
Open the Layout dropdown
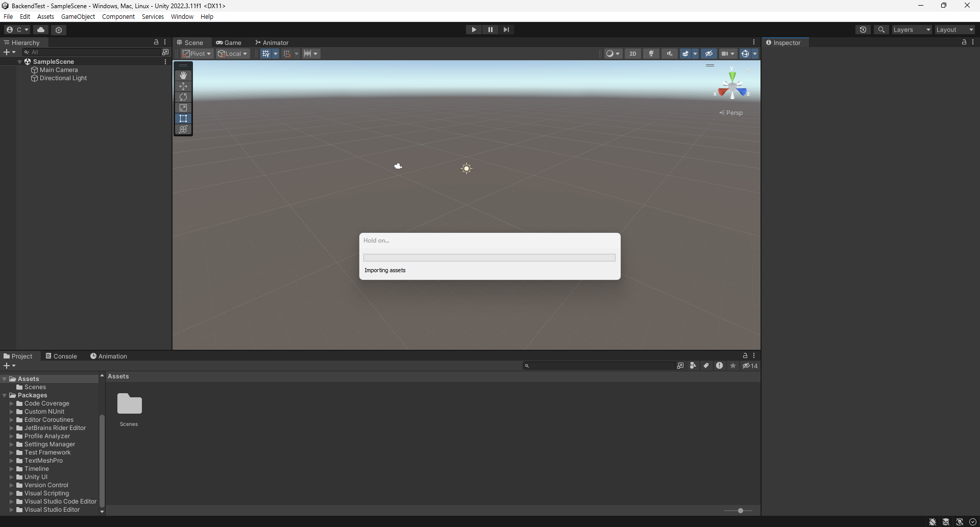click(x=954, y=30)
